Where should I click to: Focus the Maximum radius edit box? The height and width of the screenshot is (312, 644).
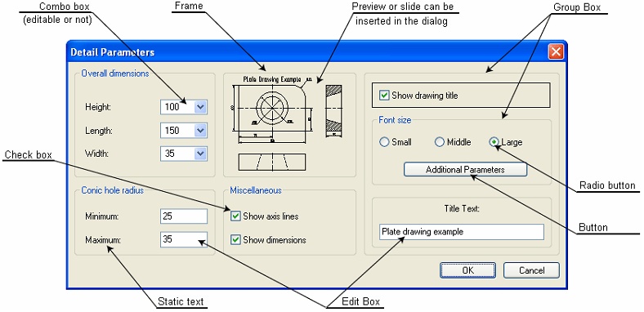coord(184,239)
